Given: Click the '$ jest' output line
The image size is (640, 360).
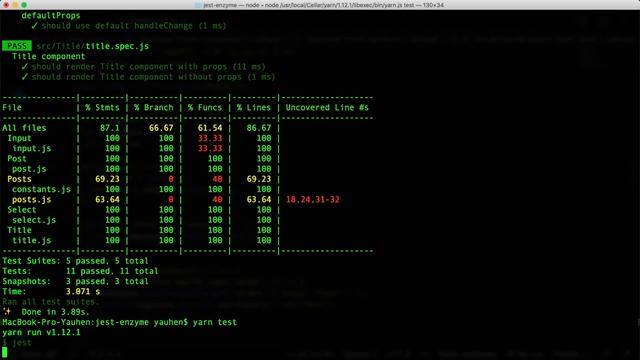Looking at the screenshot, I should (x=17, y=342).
